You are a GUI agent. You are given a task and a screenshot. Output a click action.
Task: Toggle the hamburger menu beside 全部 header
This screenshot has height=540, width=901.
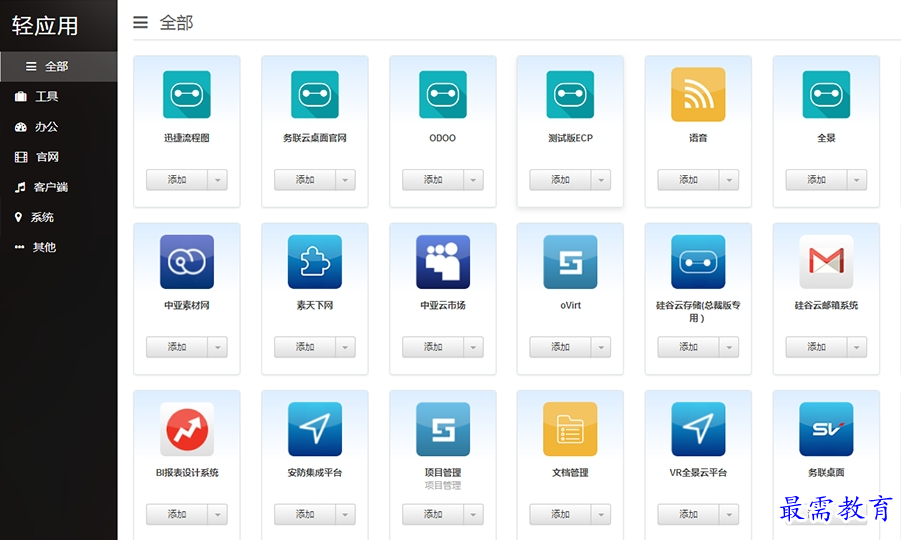140,22
